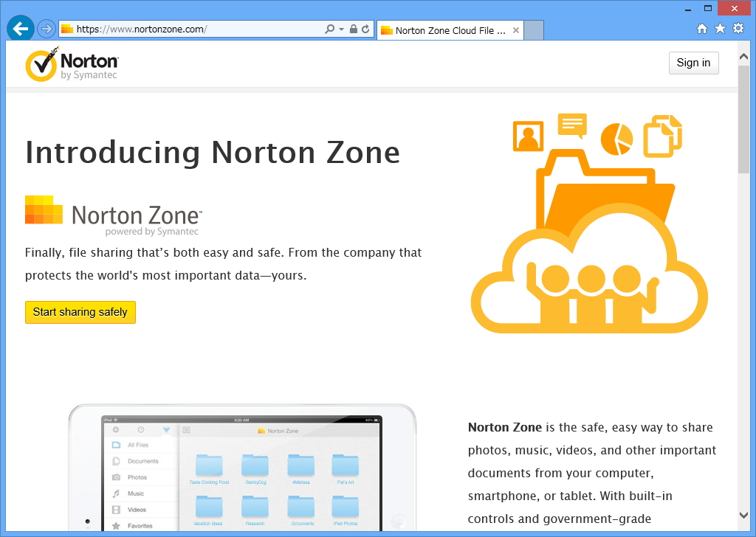Click the Norton by Symantec logo

pyautogui.click(x=72, y=64)
